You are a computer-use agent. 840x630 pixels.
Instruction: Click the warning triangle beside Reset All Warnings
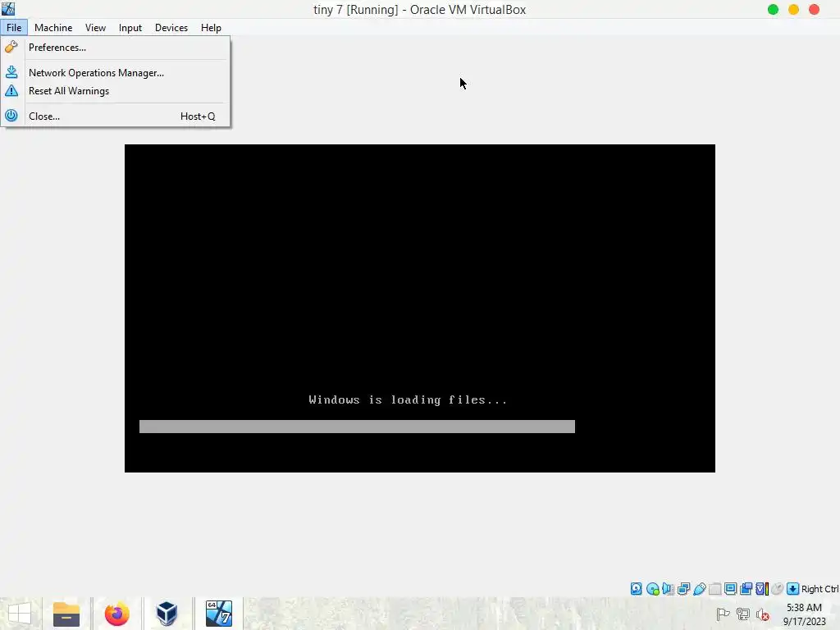[x=11, y=90]
